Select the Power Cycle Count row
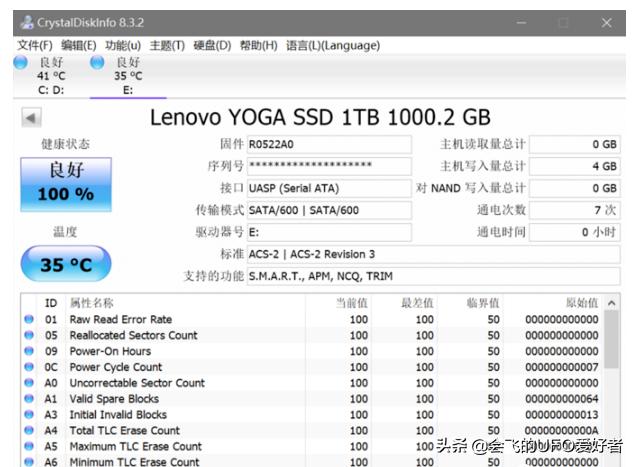Image resolution: width=636 pixels, height=467 pixels. (312, 367)
